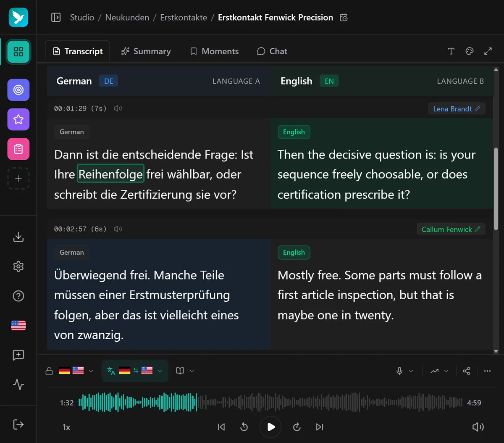Image resolution: width=504 pixels, height=443 pixels.
Task: Skip to next segment
Action: point(320,427)
